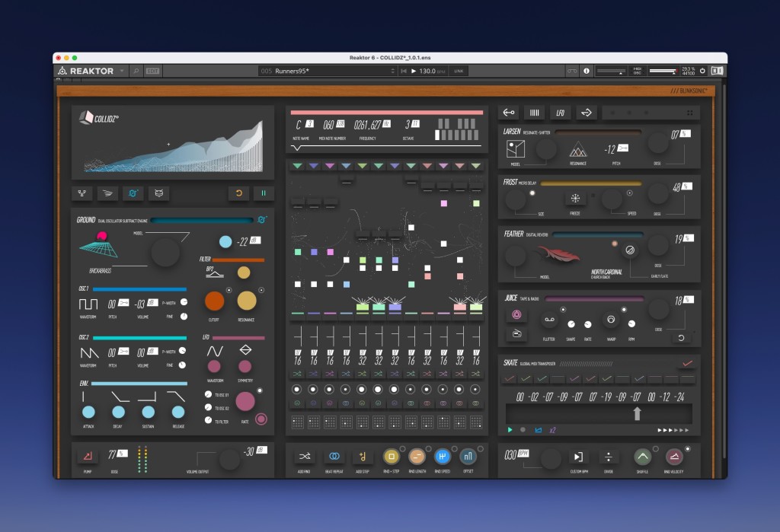Viewport: 780px width, 532px height.
Task: Click the LINK button next to BPM
Action: pos(459,71)
